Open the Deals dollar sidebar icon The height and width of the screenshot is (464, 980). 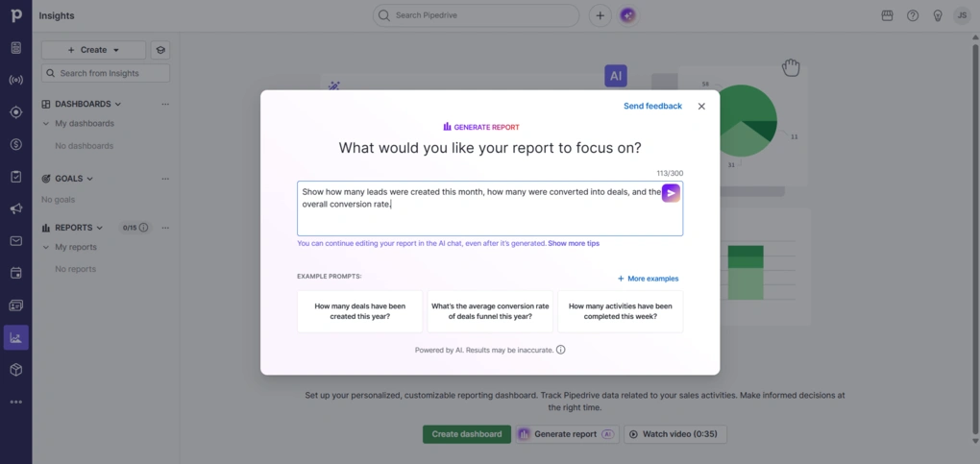click(x=15, y=144)
